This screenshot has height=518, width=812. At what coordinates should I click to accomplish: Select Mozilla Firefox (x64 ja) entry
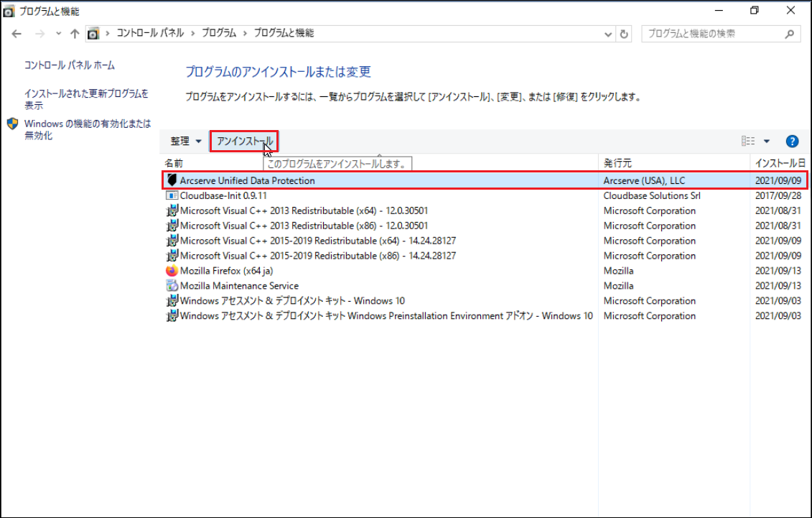tap(226, 270)
